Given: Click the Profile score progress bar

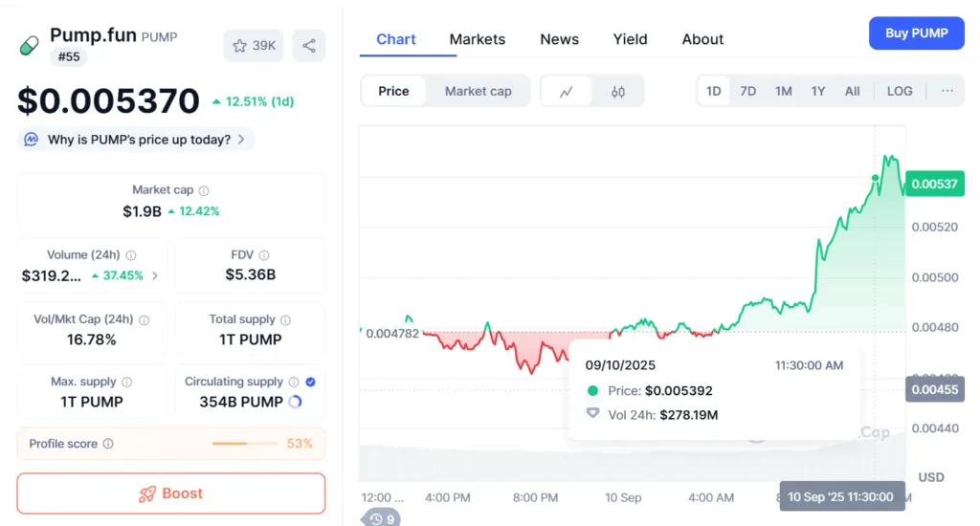Looking at the screenshot, I should (x=245, y=444).
